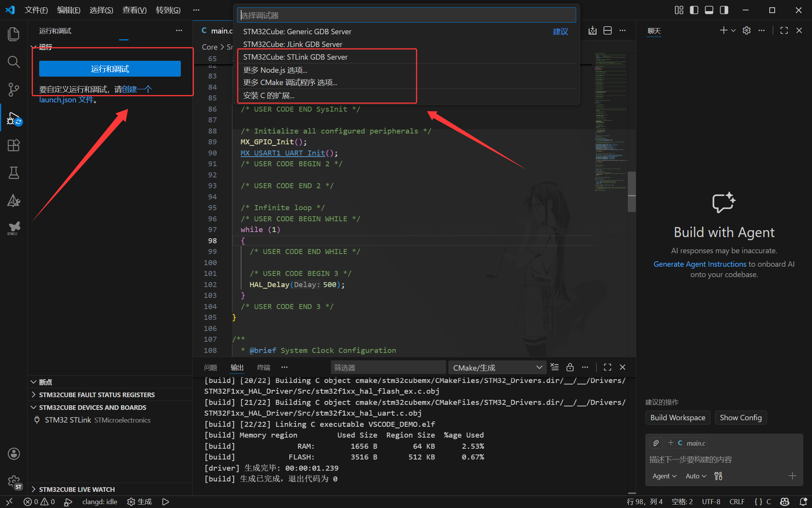Open the Search view icon
This screenshot has width=812, height=508.
click(13, 62)
